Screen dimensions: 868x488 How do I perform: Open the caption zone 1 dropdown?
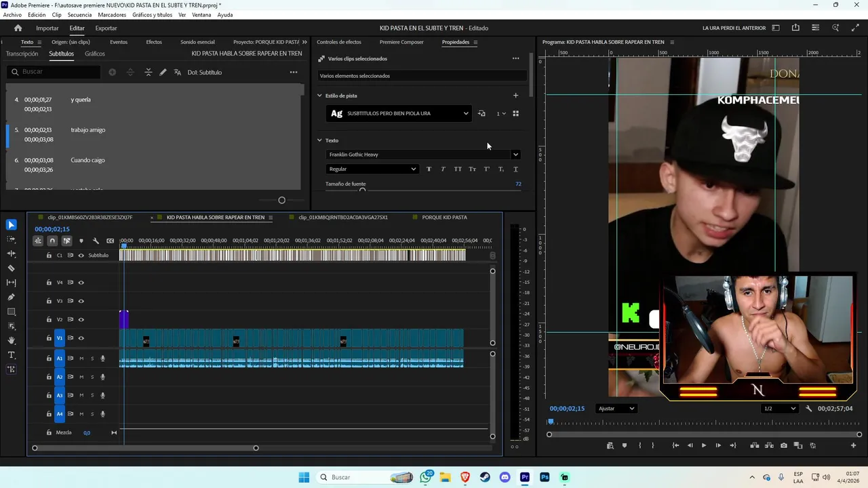(500, 113)
